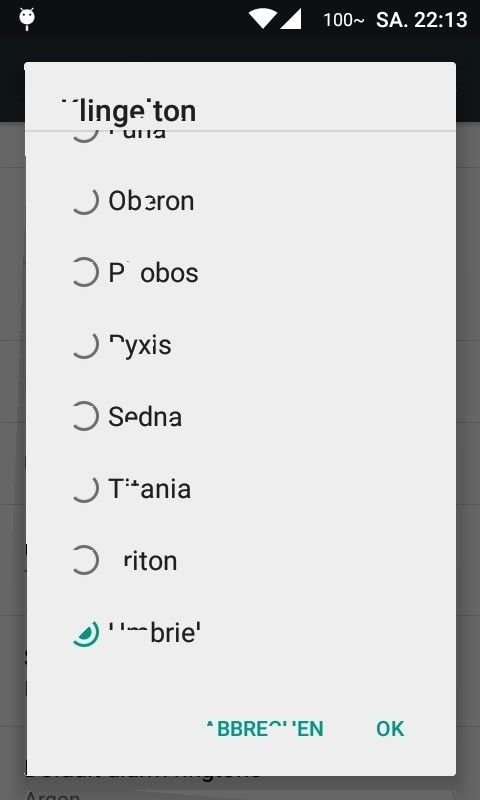The image size is (480, 800).
Task: Tap the Pyxis ringtone label
Action: (x=140, y=345)
